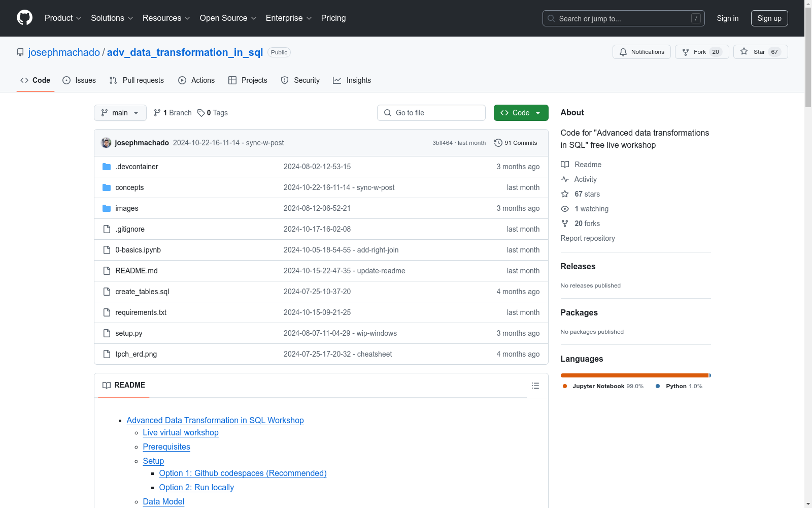Click the Python language color dot

658,386
